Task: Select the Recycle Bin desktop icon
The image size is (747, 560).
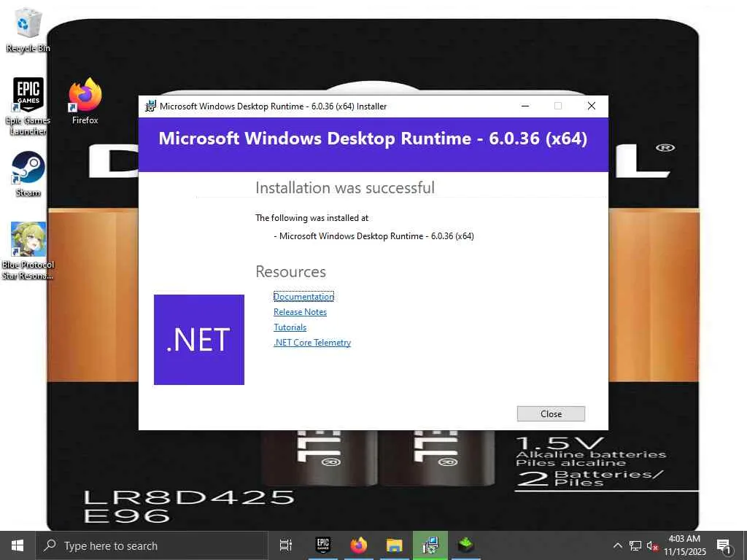Action: [x=28, y=30]
